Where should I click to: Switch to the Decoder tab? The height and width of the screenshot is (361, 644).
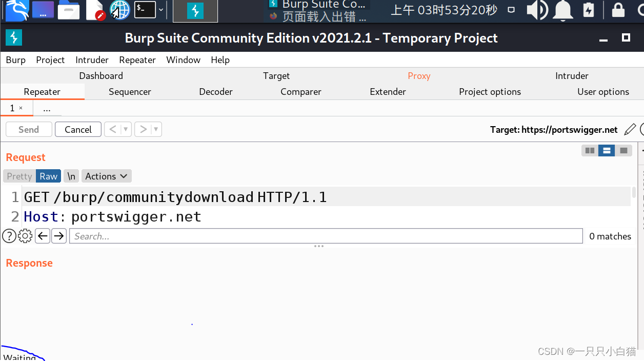pyautogui.click(x=216, y=92)
